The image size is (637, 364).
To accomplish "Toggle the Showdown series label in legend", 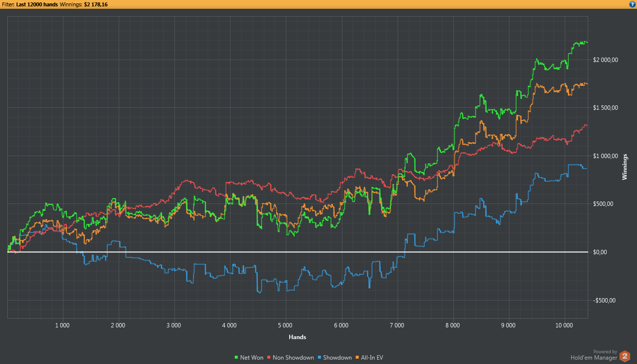I will (337, 358).
